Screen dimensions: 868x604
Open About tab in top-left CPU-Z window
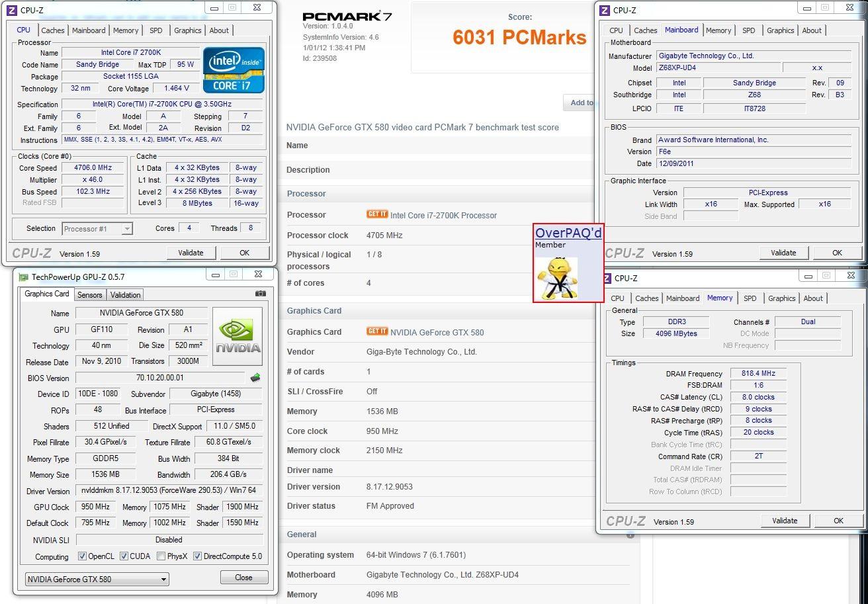point(219,30)
